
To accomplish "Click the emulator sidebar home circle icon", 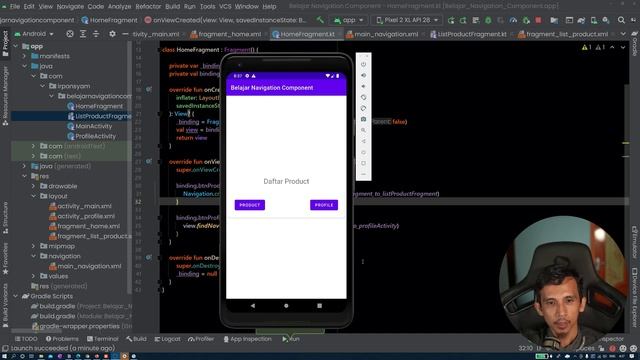I will point(363,152).
